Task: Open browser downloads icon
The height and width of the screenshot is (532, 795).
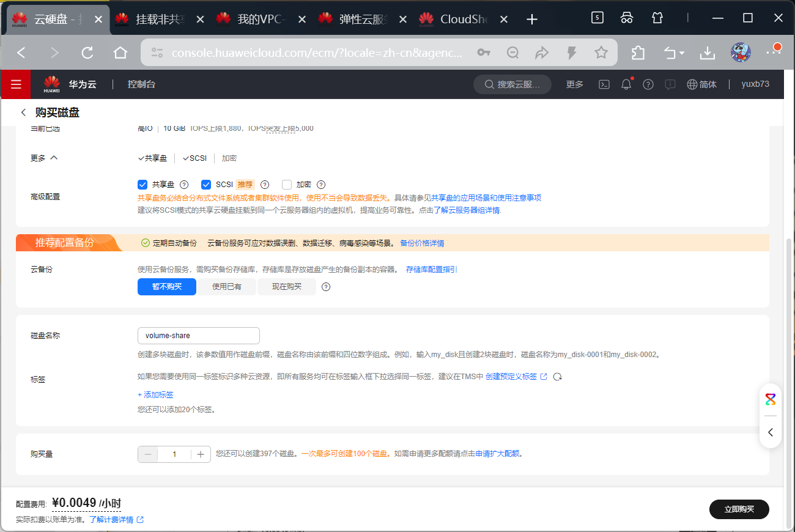Action: coord(708,53)
